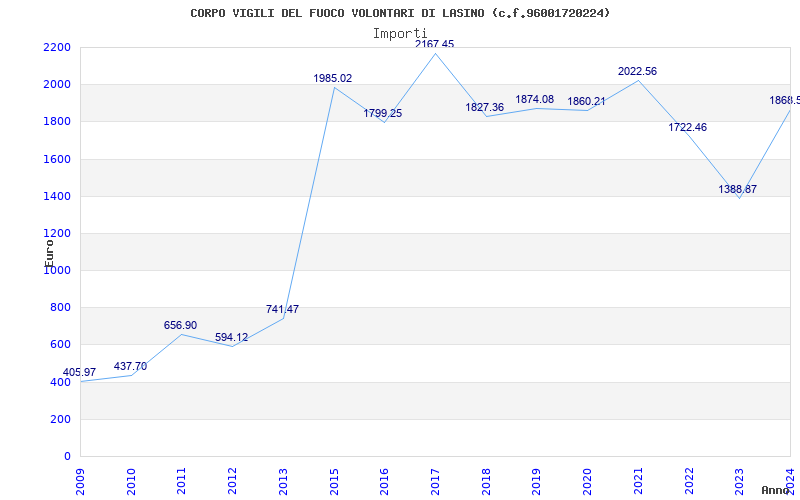Click y-axis value 400
The width and height of the screenshot is (800, 500).
pyautogui.click(x=61, y=382)
